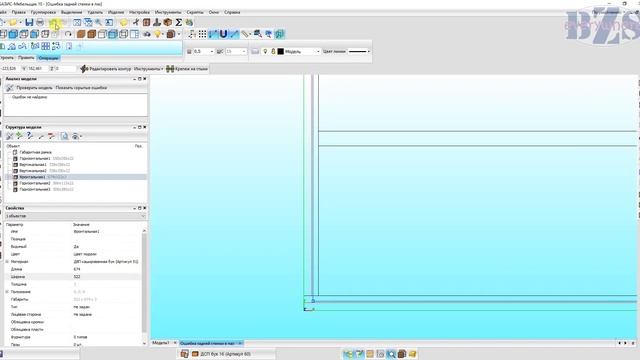This screenshot has width=640, height=360.
Task: Open the Выделение menu
Action: pos(71,12)
